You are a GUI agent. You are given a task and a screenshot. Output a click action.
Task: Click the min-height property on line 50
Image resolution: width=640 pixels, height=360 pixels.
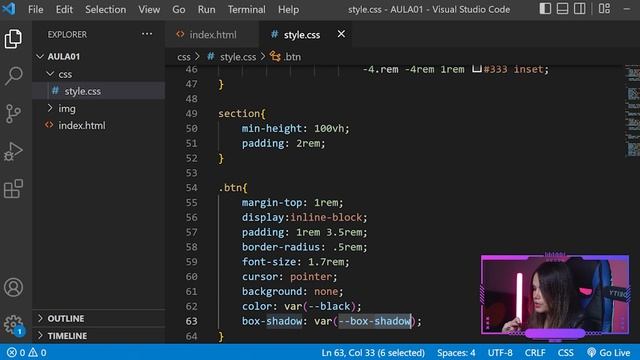coord(271,129)
